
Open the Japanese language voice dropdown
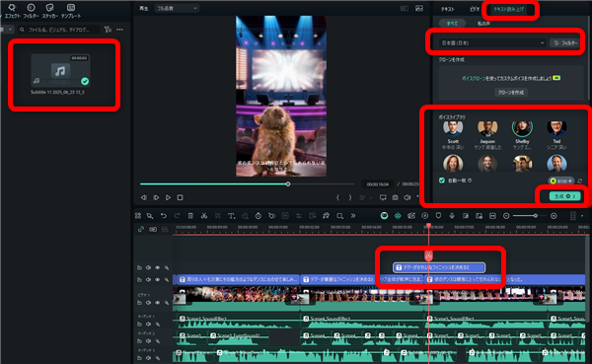tap(492, 43)
